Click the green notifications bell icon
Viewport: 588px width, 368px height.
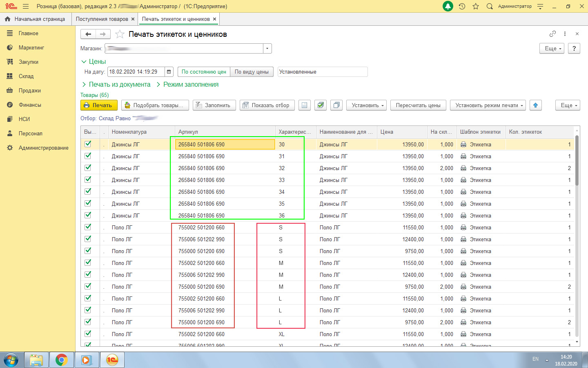pos(448,6)
